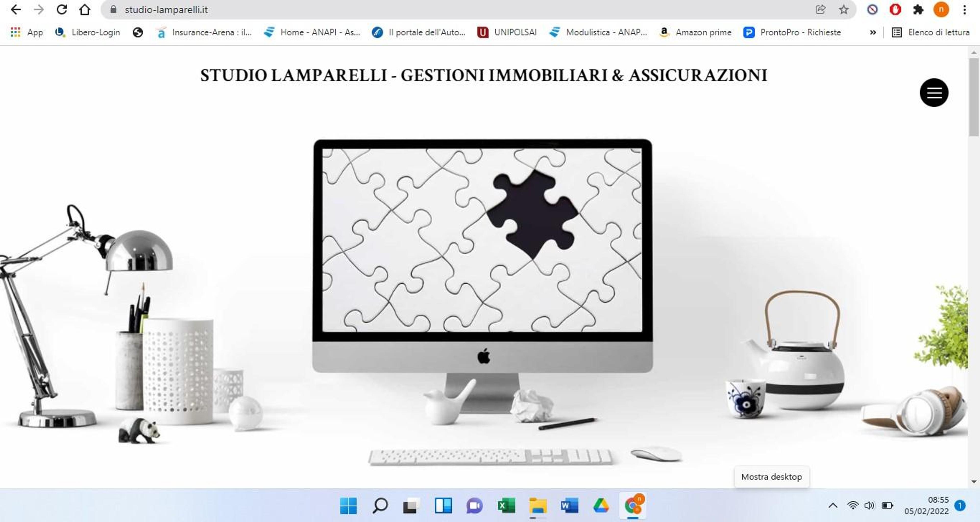This screenshot has height=522, width=980.
Task: Open Chrome's three-dot menu
Action: tap(964, 9)
